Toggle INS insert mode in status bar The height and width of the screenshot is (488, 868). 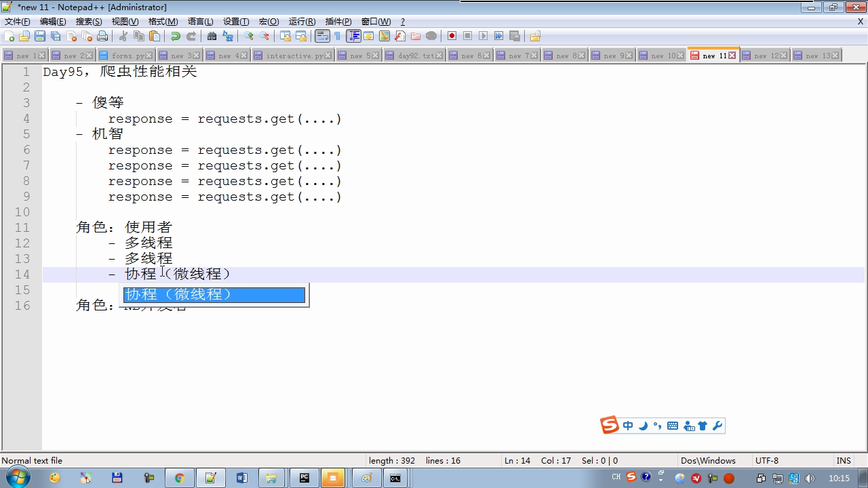tap(844, 461)
